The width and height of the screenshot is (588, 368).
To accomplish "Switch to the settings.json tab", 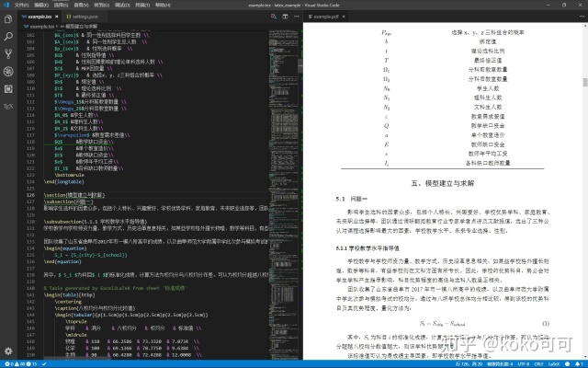I will tap(85, 17).
